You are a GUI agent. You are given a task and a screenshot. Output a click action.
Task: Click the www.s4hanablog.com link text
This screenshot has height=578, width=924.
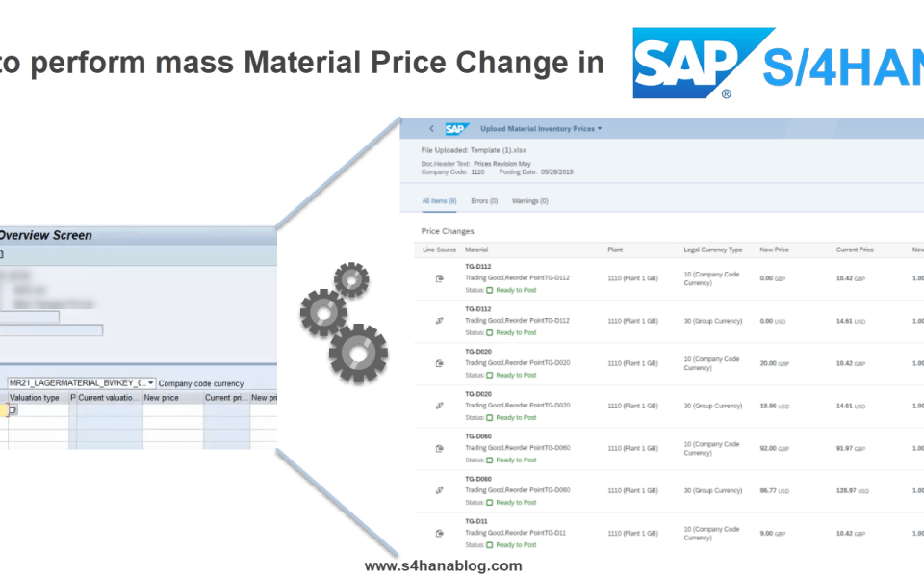pyautogui.click(x=443, y=565)
